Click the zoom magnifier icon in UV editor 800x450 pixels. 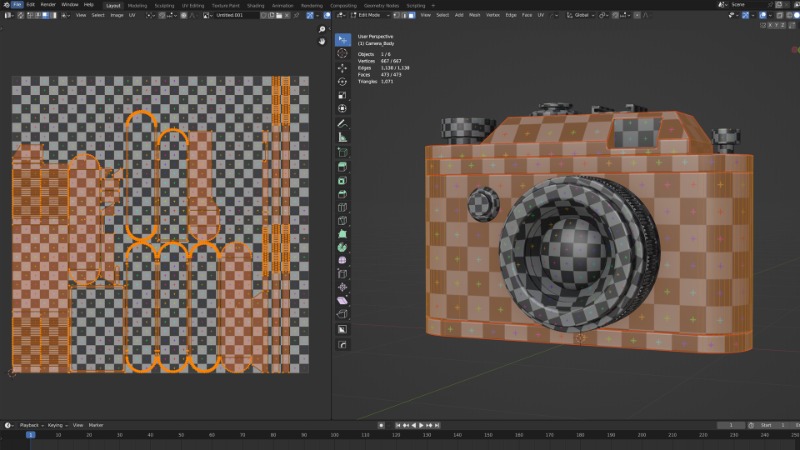click(322, 30)
